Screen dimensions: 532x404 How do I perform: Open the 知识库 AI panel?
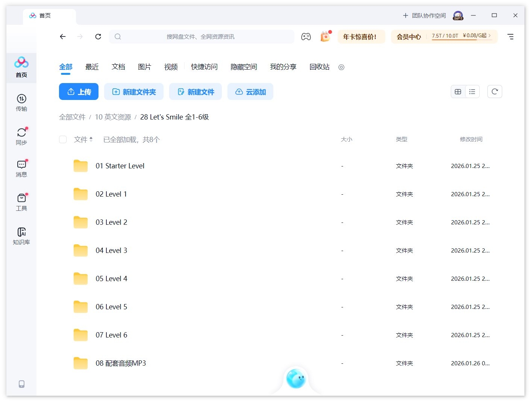(21, 235)
